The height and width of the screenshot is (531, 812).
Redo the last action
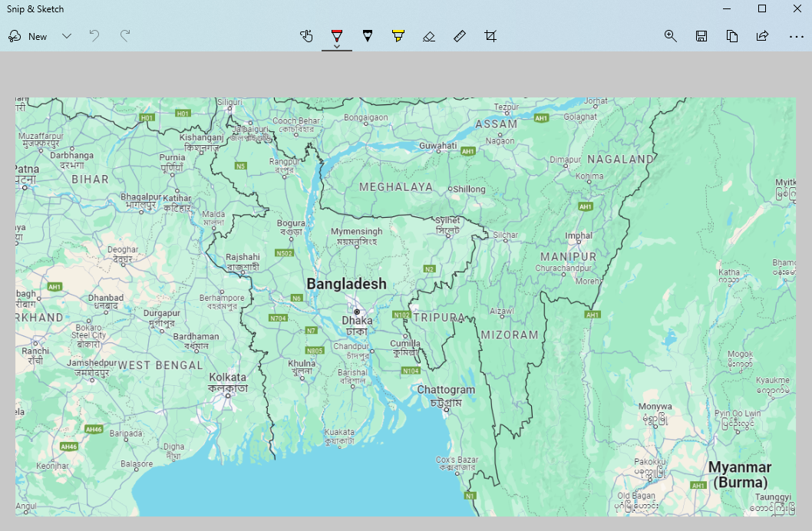tap(125, 36)
